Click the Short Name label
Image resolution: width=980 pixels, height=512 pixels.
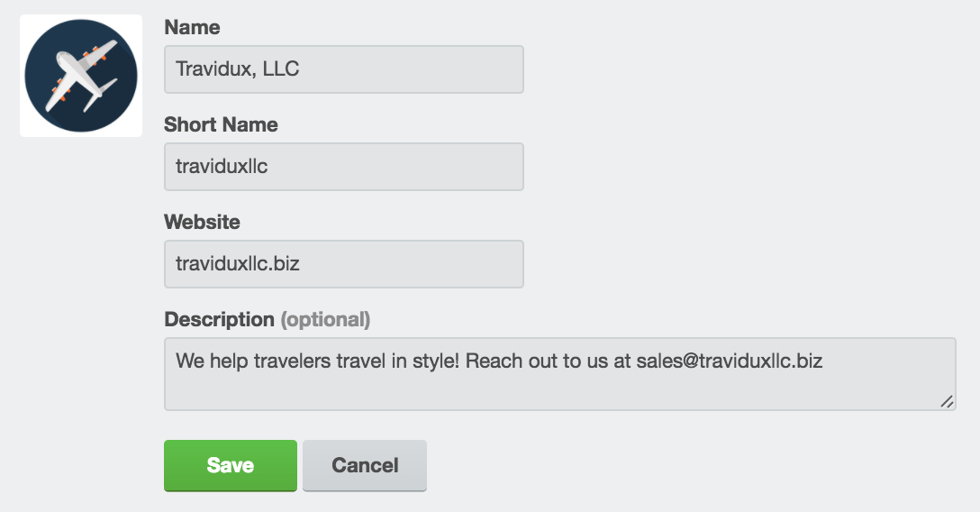[221, 124]
